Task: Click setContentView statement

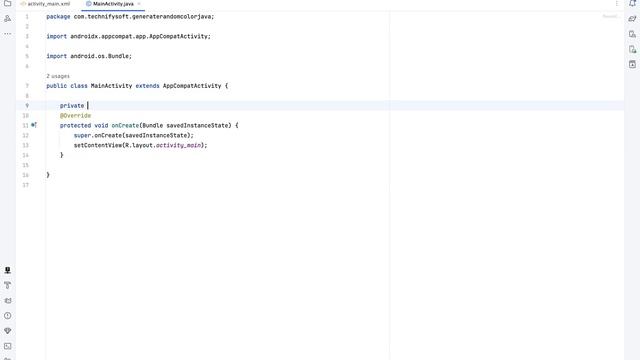Action: (x=140, y=145)
